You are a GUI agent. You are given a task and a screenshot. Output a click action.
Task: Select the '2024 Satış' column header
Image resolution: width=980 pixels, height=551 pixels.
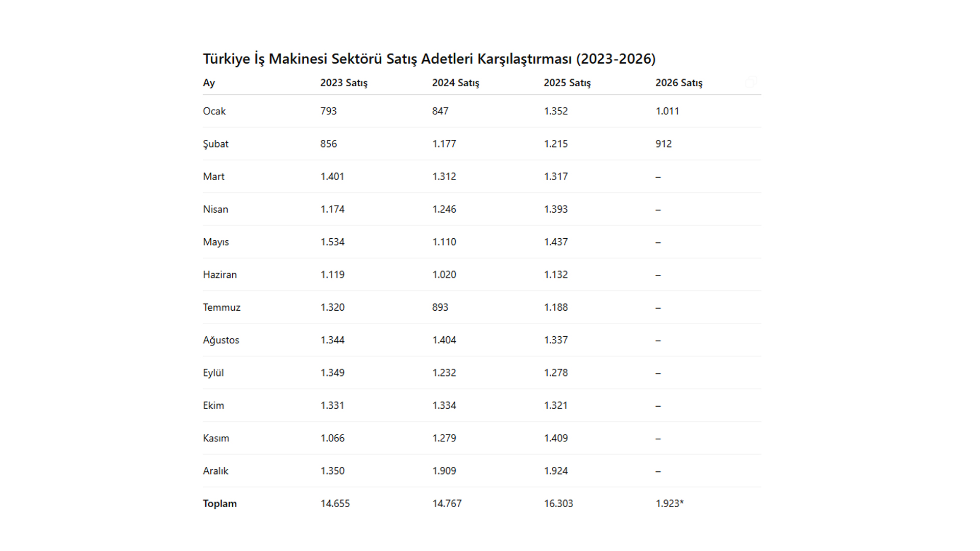(x=455, y=83)
